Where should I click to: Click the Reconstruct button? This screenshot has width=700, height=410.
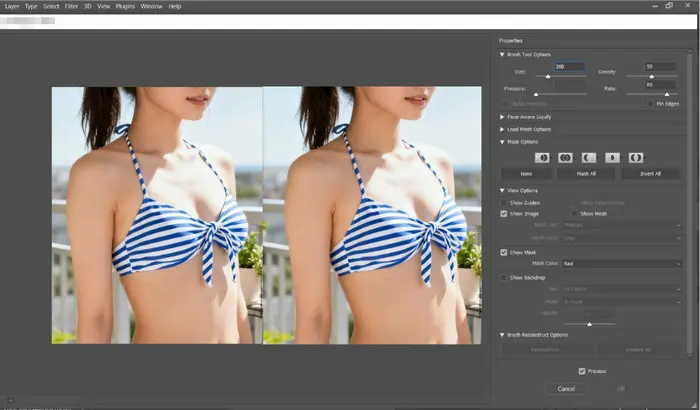[546, 350]
